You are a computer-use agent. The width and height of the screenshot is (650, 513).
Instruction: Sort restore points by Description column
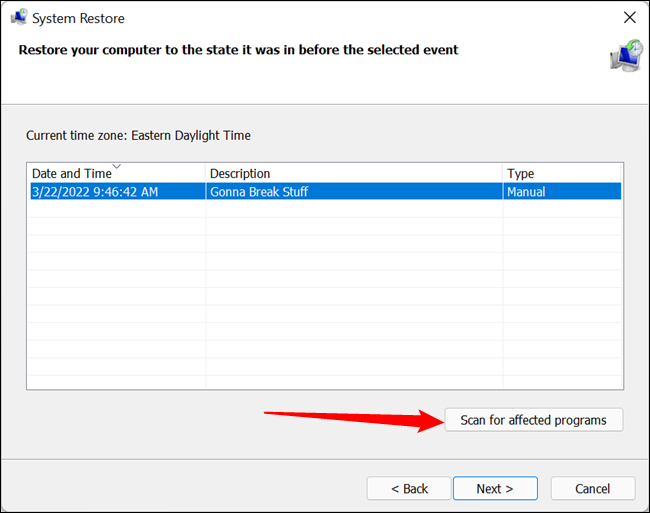click(240, 174)
